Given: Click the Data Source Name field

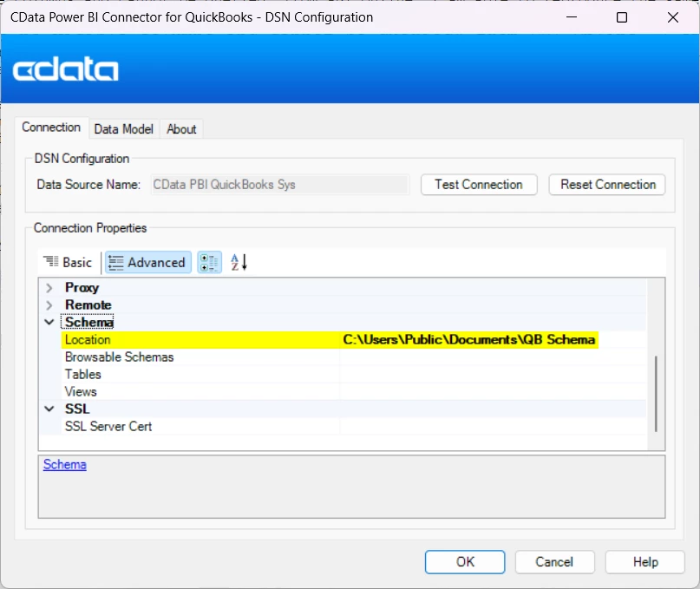Looking at the screenshot, I should click(280, 185).
